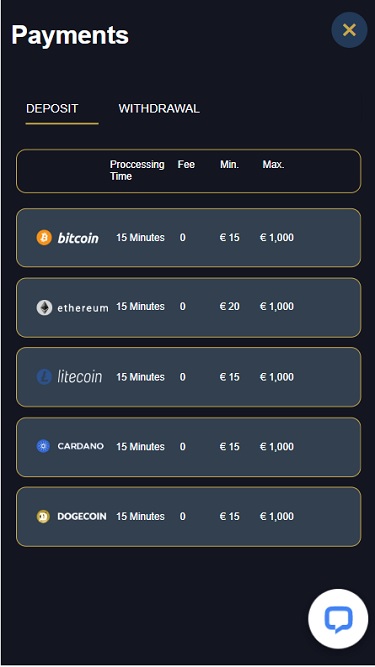Click the Bitcoin coin logo icon
The height and width of the screenshot is (667, 375).
click(44, 237)
